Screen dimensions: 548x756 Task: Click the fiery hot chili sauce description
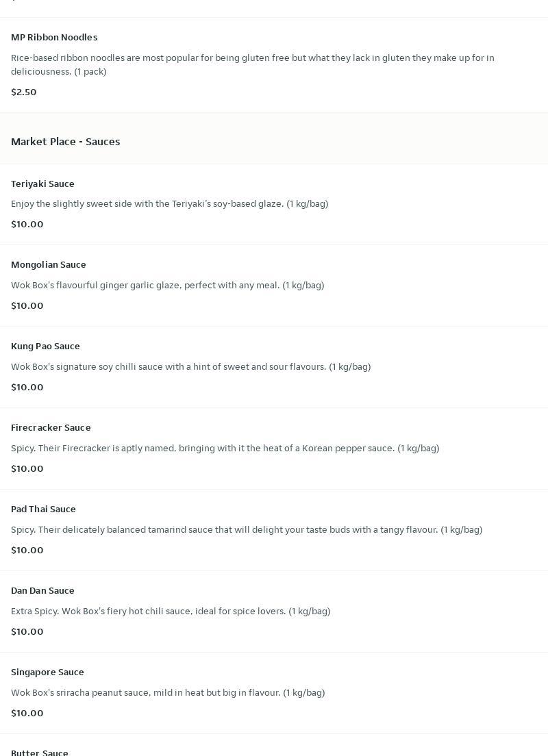pos(171,612)
